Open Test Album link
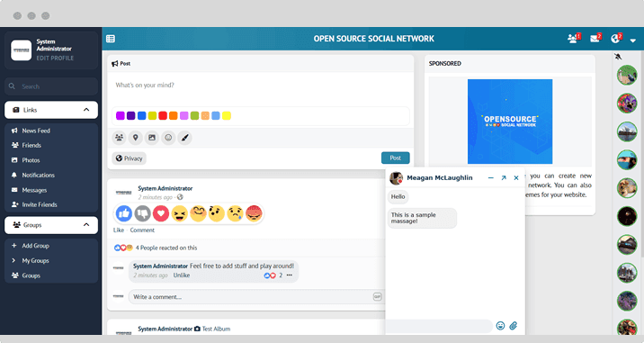Viewport: 644px width, 343px height. point(216,329)
